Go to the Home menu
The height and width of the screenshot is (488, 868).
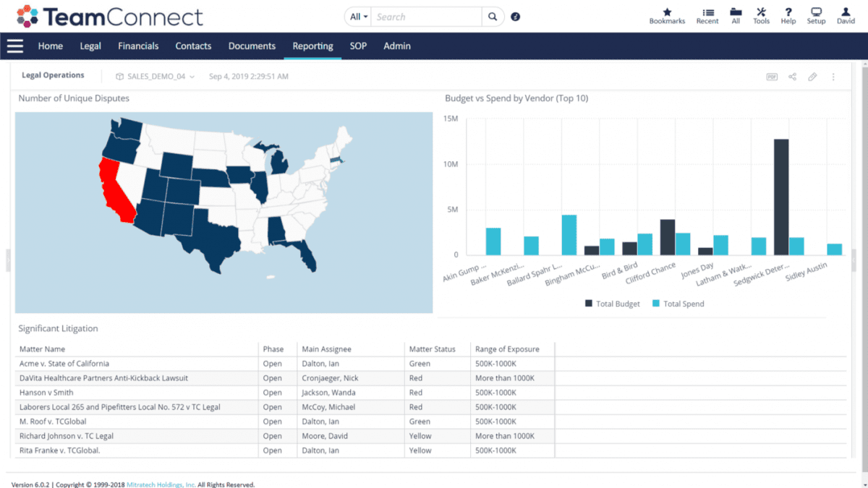50,46
